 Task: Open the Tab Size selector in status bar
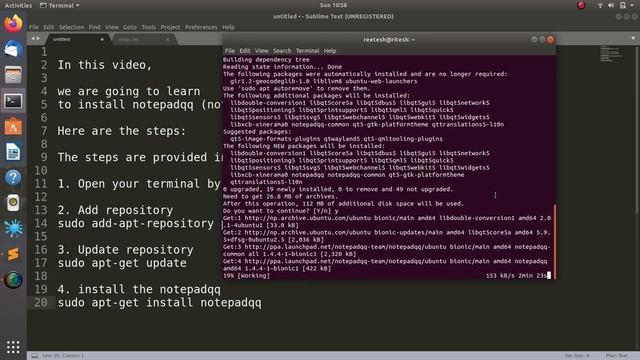tap(577, 356)
